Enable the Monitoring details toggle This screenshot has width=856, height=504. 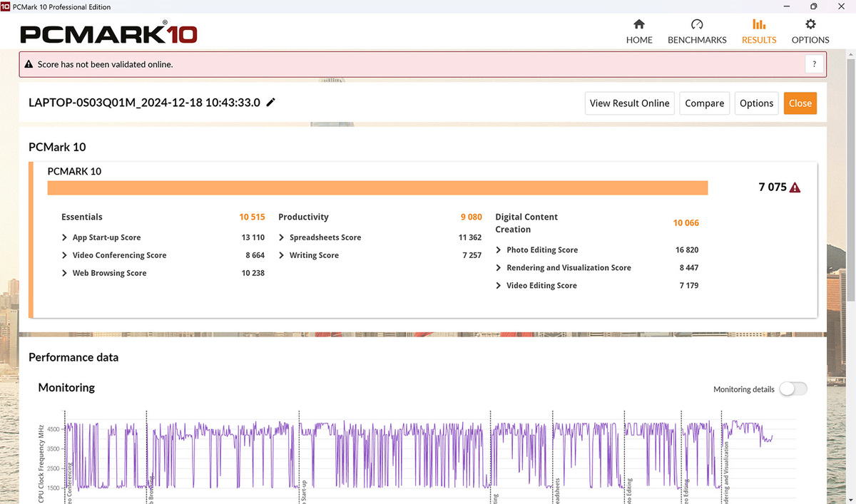click(793, 389)
